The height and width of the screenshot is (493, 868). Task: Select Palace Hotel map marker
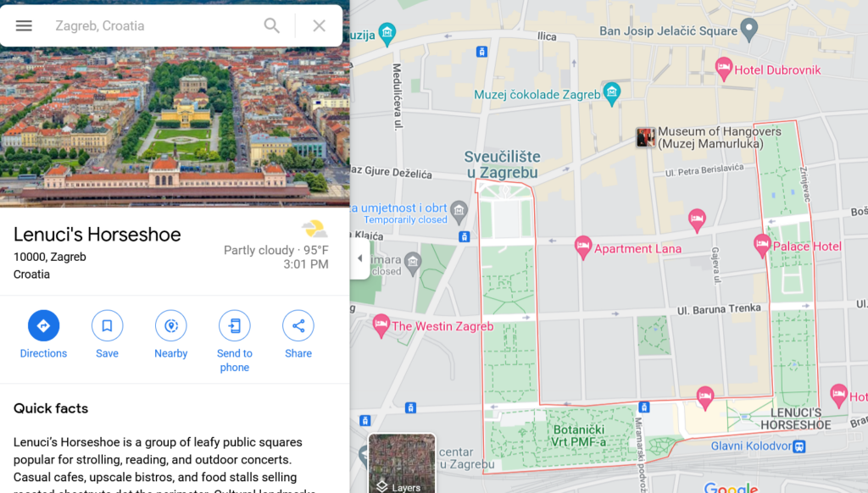tap(762, 246)
